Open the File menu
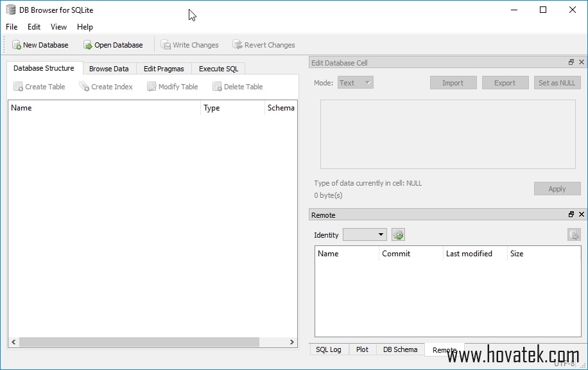This screenshot has width=588, height=370. coord(12,27)
